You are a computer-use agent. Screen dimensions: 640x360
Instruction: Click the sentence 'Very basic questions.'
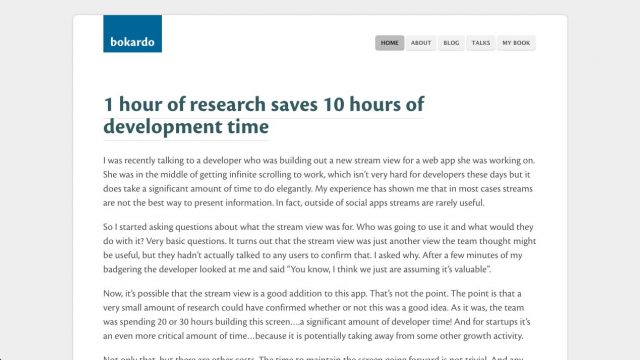pyautogui.click(x=186, y=241)
